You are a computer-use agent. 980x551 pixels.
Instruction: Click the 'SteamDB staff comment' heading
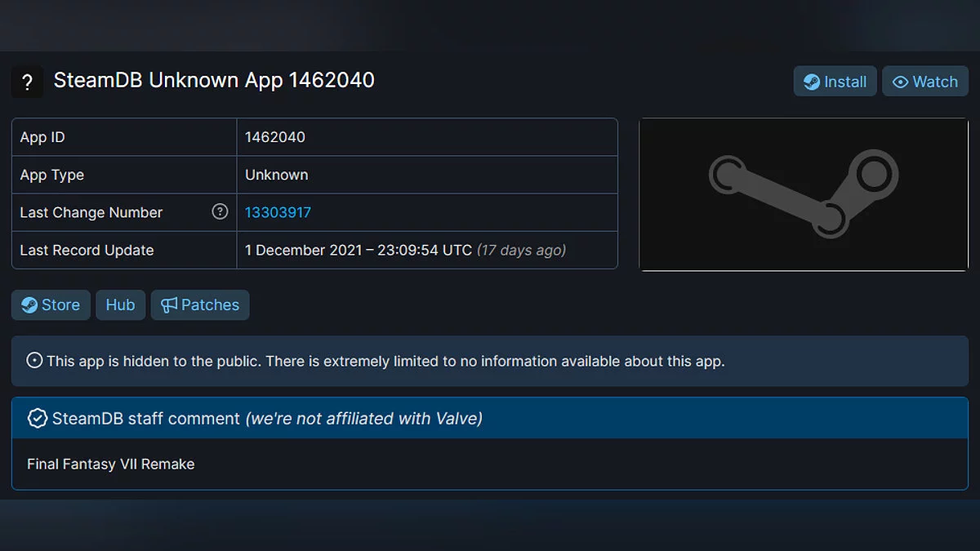(x=146, y=419)
